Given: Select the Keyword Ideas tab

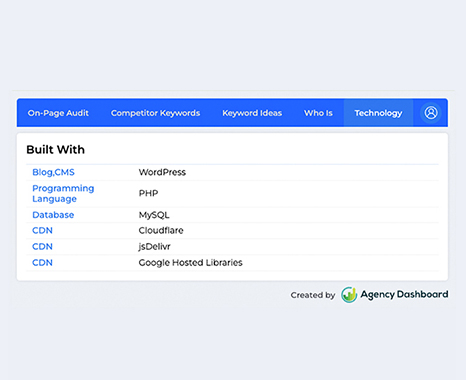Looking at the screenshot, I should coord(252,113).
